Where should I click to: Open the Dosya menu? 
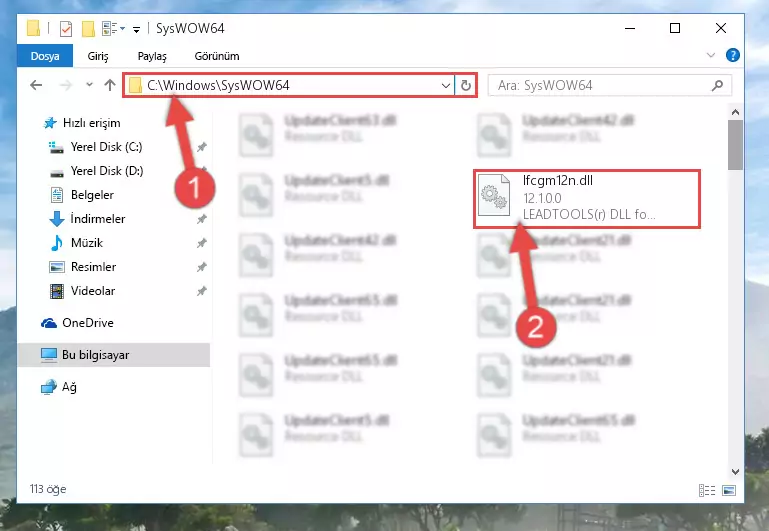pos(45,56)
